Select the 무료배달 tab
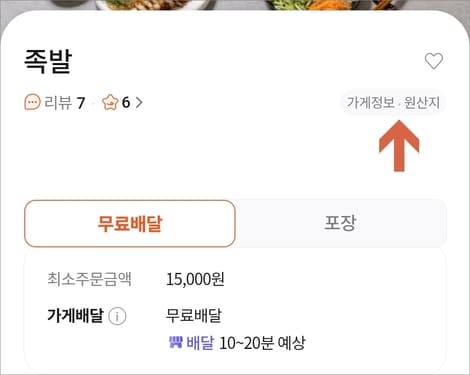 point(130,224)
